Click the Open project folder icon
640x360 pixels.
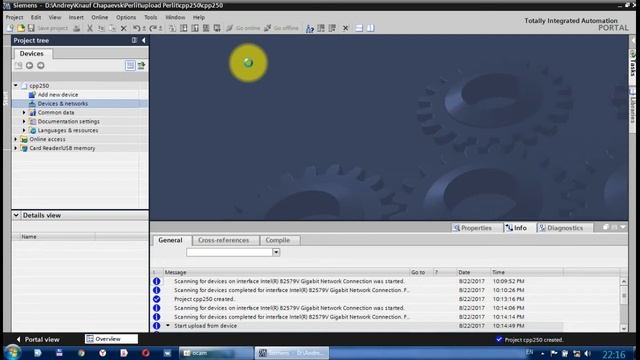click(20, 28)
